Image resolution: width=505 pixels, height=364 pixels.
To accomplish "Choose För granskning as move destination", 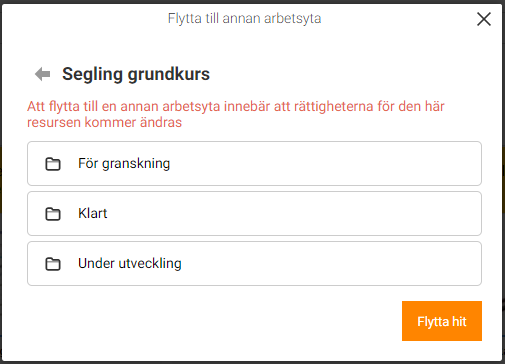I will pos(254,163).
